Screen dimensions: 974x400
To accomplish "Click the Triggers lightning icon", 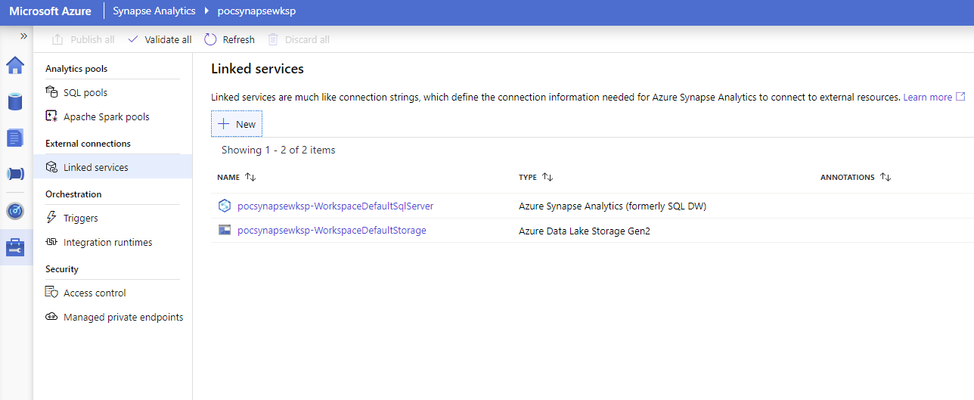I will click(52, 218).
